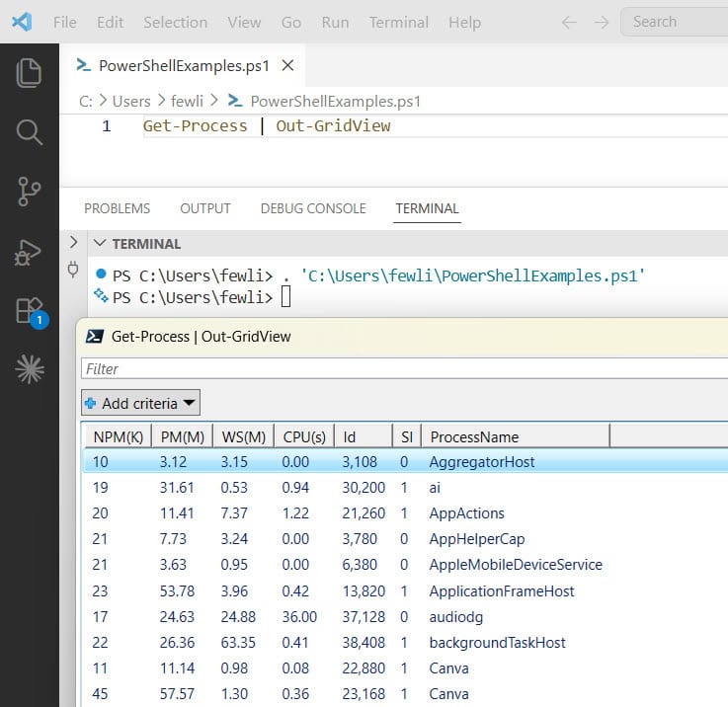Click the Users breadcrumb segment

[x=131, y=101]
